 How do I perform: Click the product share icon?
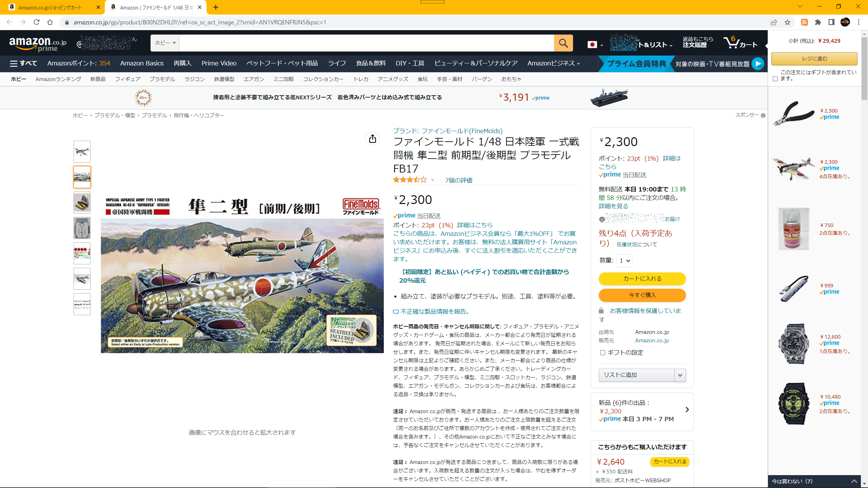373,139
